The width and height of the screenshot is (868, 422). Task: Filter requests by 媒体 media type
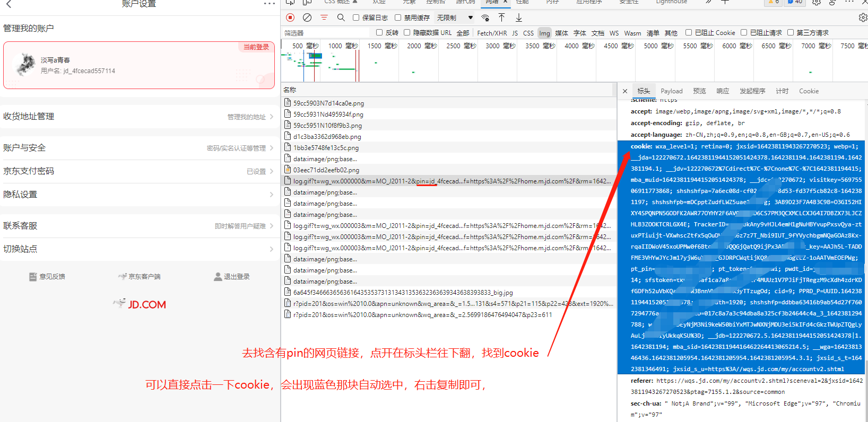click(562, 33)
